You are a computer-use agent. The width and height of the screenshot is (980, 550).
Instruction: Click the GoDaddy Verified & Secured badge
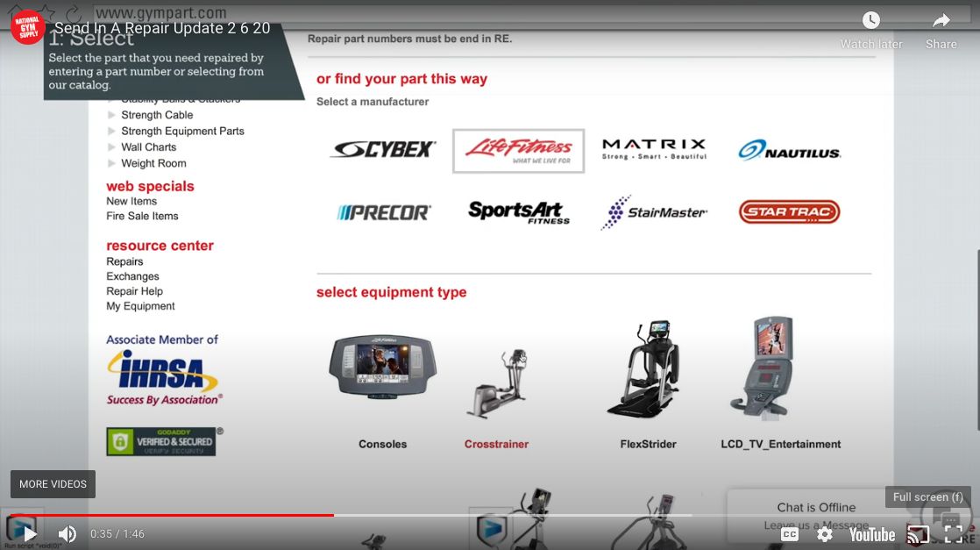click(x=161, y=442)
